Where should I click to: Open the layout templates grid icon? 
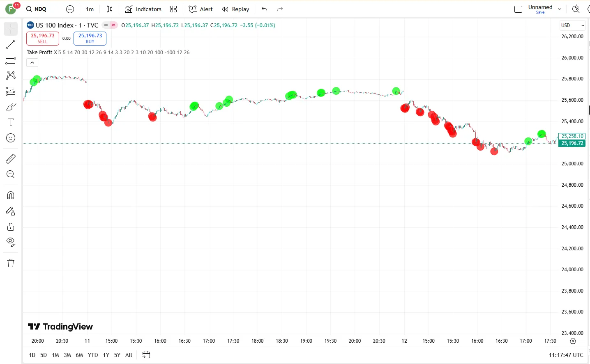[x=173, y=9]
